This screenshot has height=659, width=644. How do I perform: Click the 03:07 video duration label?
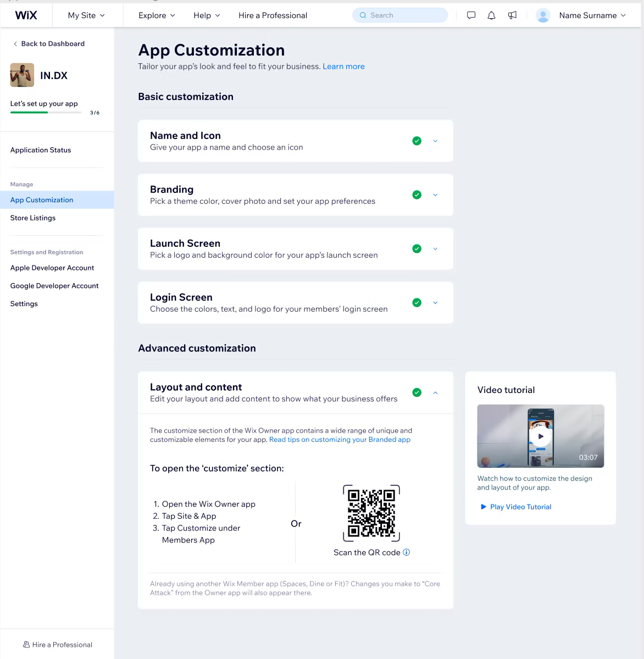(588, 457)
